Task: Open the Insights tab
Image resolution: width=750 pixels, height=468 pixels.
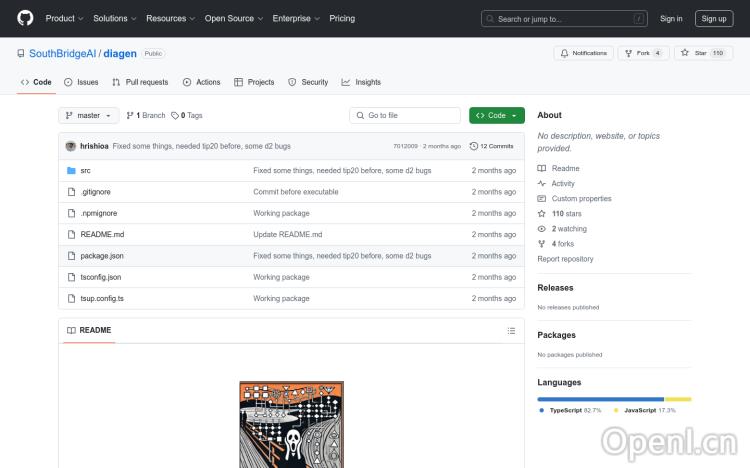Action: click(x=361, y=82)
